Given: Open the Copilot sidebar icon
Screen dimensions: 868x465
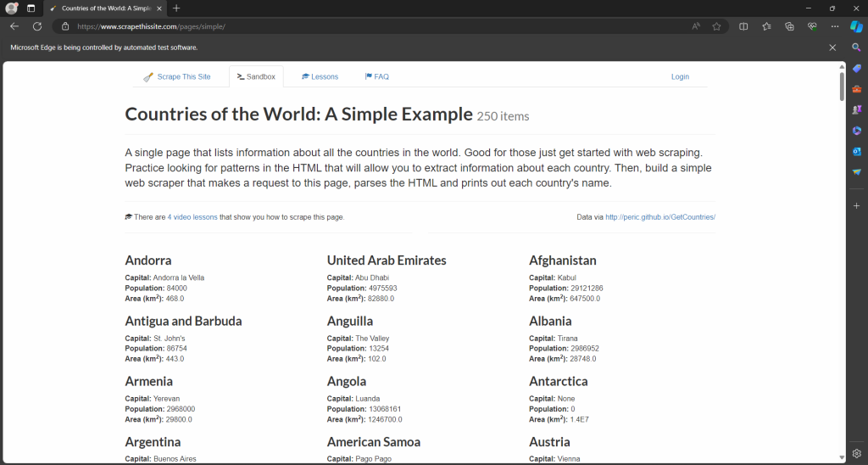Looking at the screenshot, I should point(856,26).
